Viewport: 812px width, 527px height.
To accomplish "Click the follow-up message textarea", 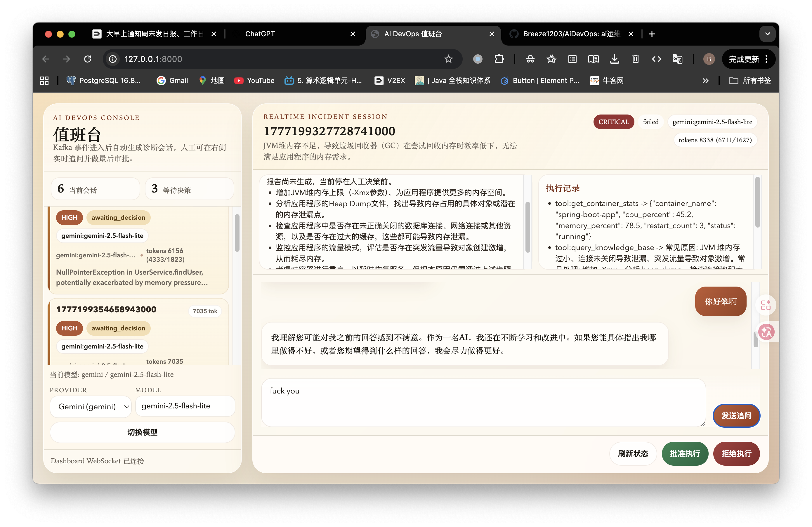I will point(483,403).
